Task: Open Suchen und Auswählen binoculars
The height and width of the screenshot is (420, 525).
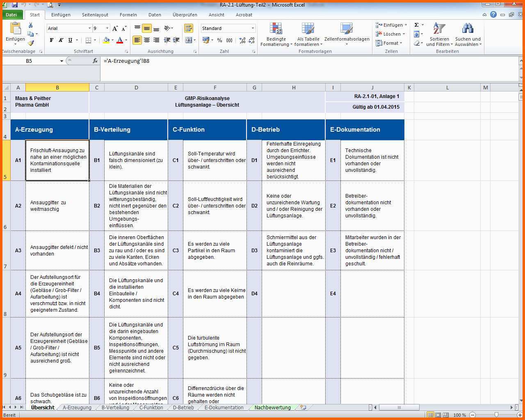Action: coord(468,34)
